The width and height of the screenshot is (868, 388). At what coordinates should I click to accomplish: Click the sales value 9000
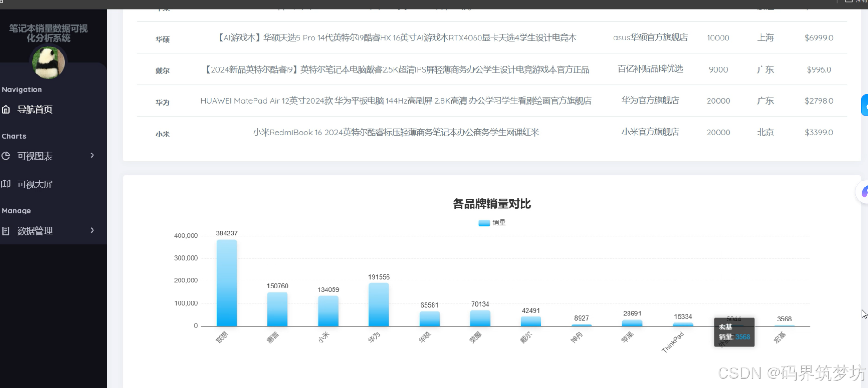(718, 69)
